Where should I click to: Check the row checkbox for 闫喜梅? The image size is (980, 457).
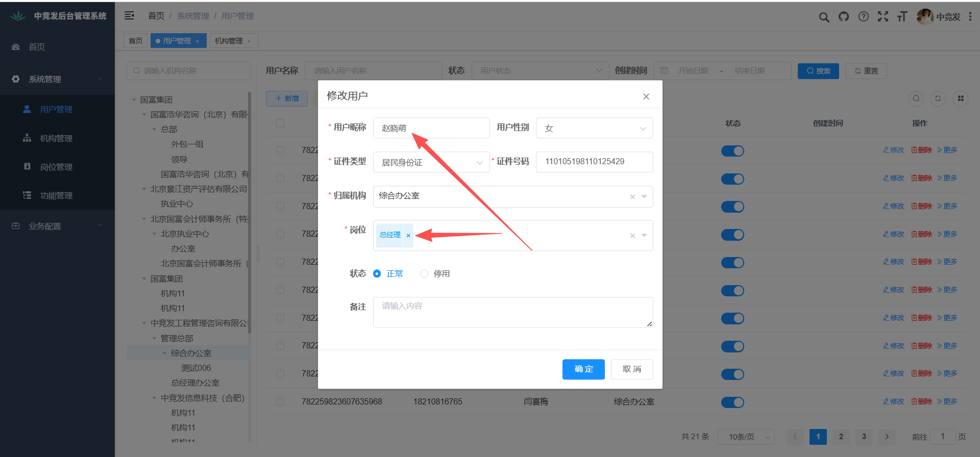tap(280, 402)
